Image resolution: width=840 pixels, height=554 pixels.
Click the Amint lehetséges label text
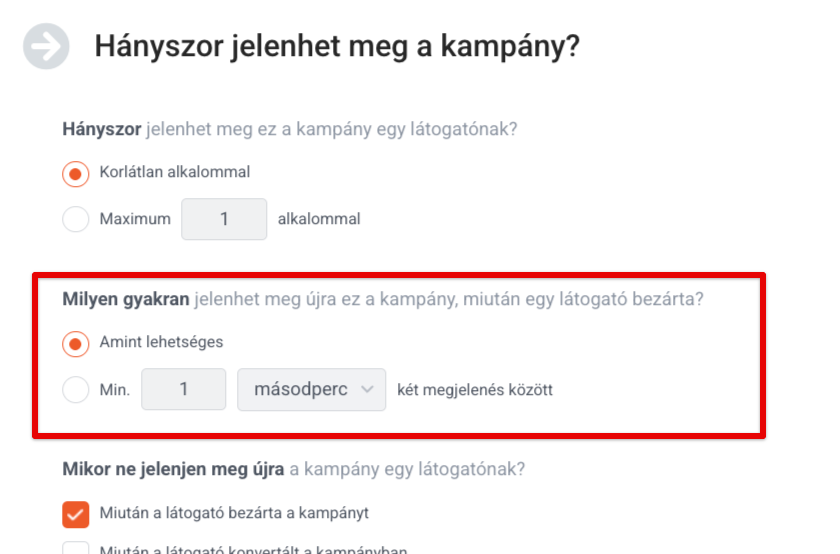[x=161, y=342]
